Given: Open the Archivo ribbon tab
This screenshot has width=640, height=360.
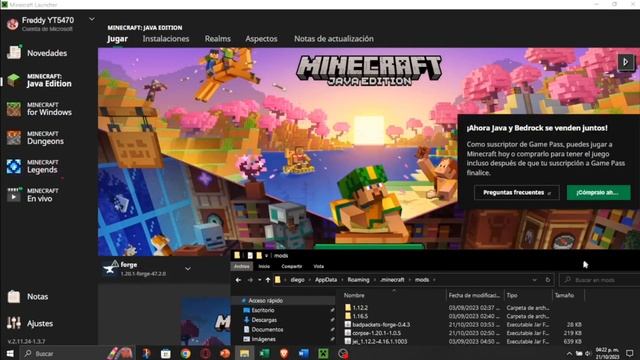Looking at the screenshot, I should 242,266.
